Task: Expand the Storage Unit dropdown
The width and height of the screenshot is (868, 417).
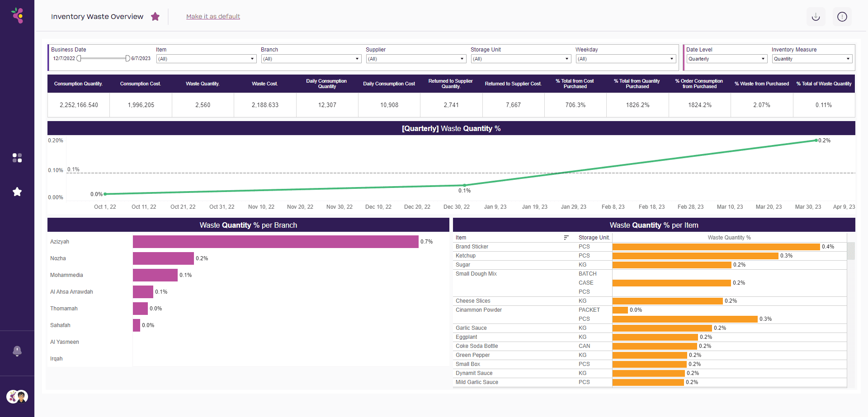Action: click(521, 59)
